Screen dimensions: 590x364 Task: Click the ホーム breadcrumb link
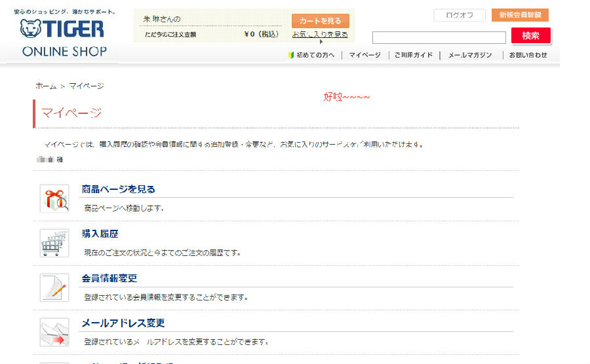[46, 86]
